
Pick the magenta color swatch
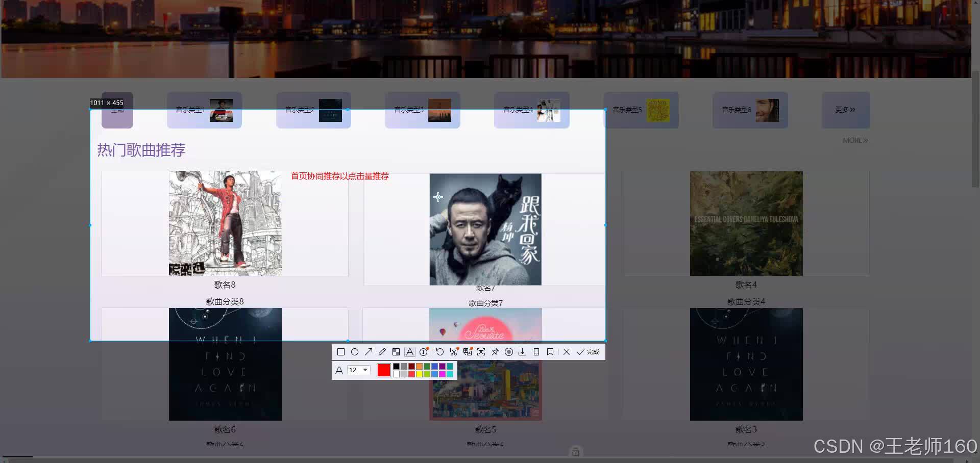click(442, 374)
